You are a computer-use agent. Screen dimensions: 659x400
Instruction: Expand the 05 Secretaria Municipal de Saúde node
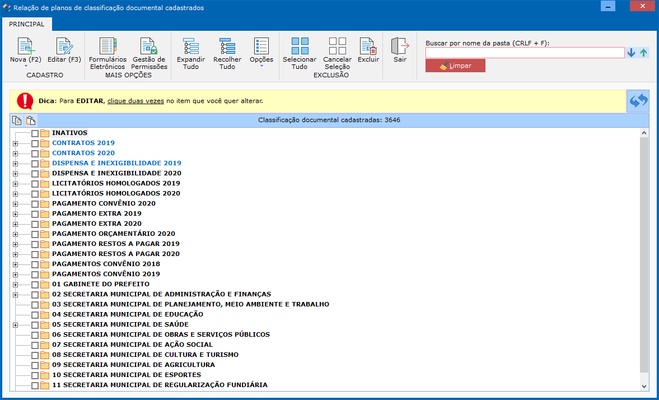[15, 324]
